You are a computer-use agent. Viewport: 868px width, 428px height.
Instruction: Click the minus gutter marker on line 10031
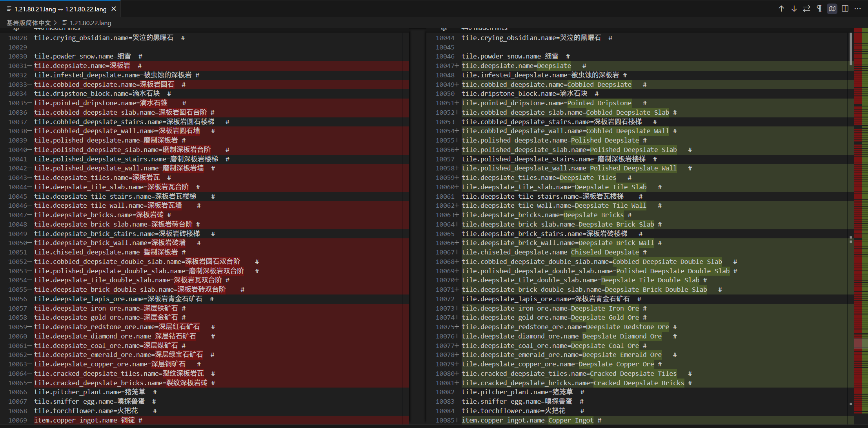30,66
